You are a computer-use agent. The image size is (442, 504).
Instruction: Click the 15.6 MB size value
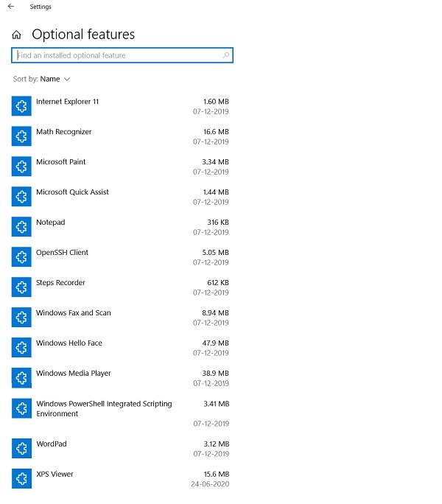click(217, 475)
